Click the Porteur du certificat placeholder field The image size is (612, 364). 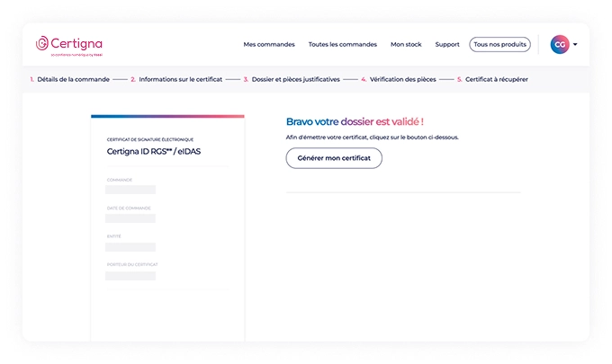(130, 276)
